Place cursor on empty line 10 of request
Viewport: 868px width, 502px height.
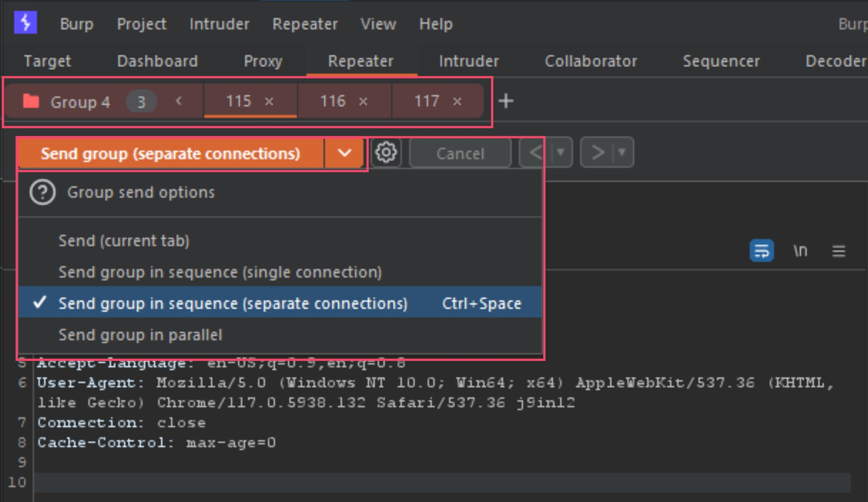(x=442, y=482)
